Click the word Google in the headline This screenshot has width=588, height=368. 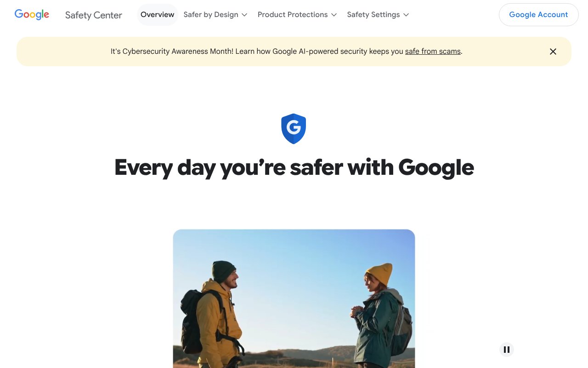click(436, 167)
